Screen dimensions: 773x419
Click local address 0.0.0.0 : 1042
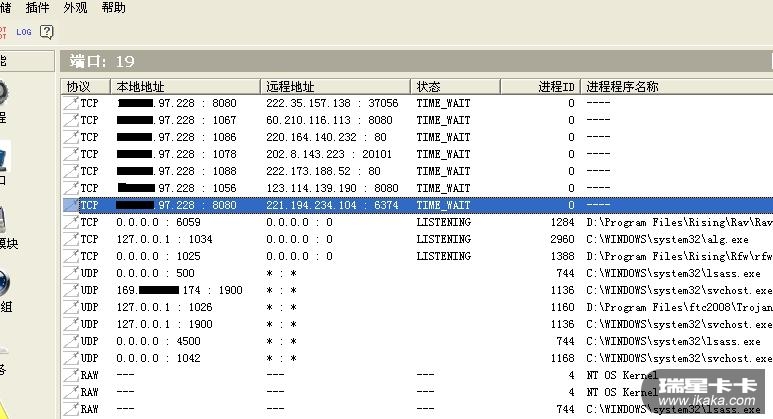[x=158, y=358]
